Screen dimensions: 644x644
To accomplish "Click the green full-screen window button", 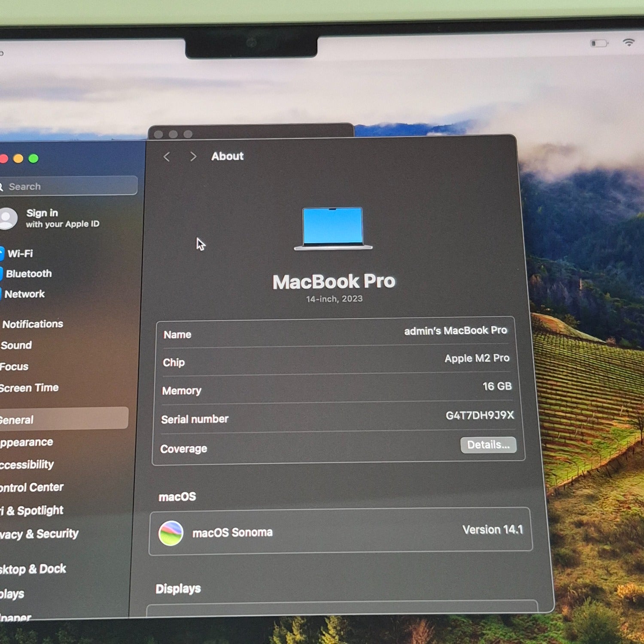I will [33, 158].
